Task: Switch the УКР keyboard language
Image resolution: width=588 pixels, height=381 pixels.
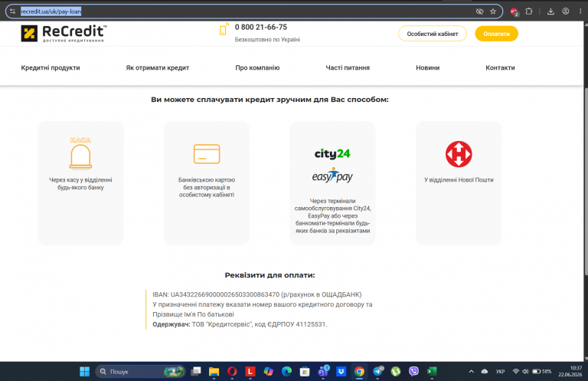Action: [500, 371]
